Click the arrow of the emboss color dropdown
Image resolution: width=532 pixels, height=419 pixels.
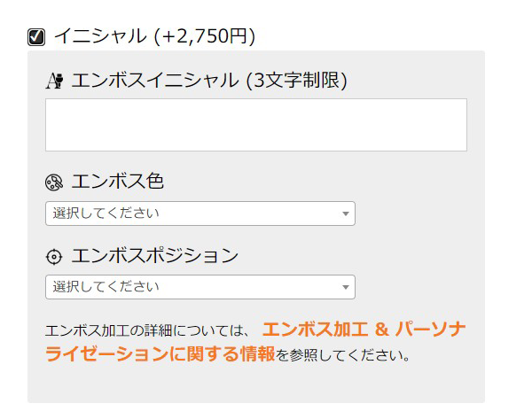(x=346, y=213)
